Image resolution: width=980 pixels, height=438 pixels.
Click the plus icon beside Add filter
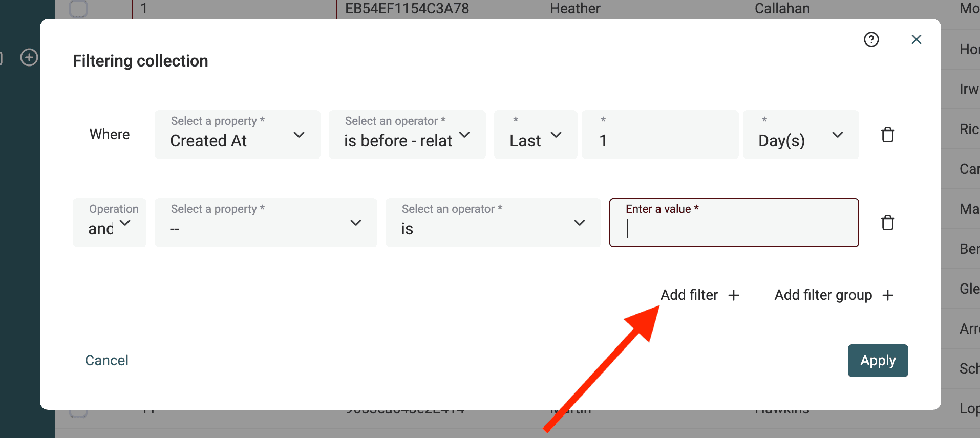tap(733, 295)
